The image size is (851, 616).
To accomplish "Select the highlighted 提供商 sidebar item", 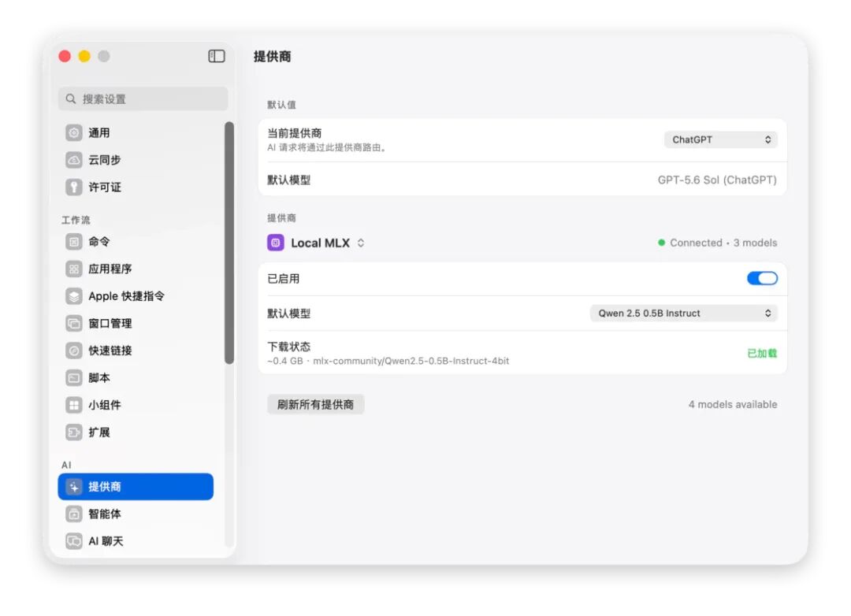I will pyautogui.click(x=136, y=486).
